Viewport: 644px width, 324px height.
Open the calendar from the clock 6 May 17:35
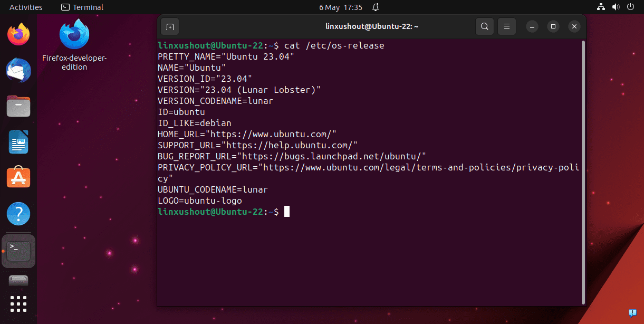click(340, 7)
